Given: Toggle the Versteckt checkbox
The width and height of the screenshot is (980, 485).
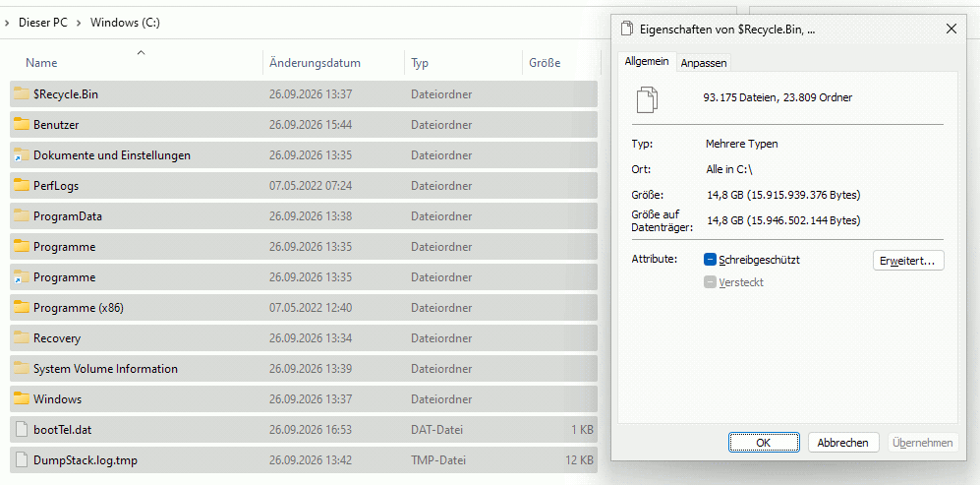Looking at the screenshot, I should point(710,282).
